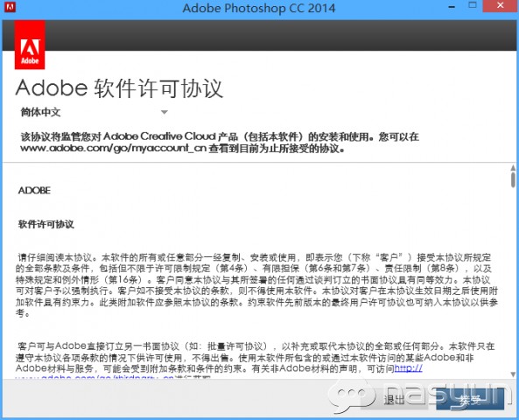Click the paragraph starting '请仔细阅读本协议'

coord(256,285)
